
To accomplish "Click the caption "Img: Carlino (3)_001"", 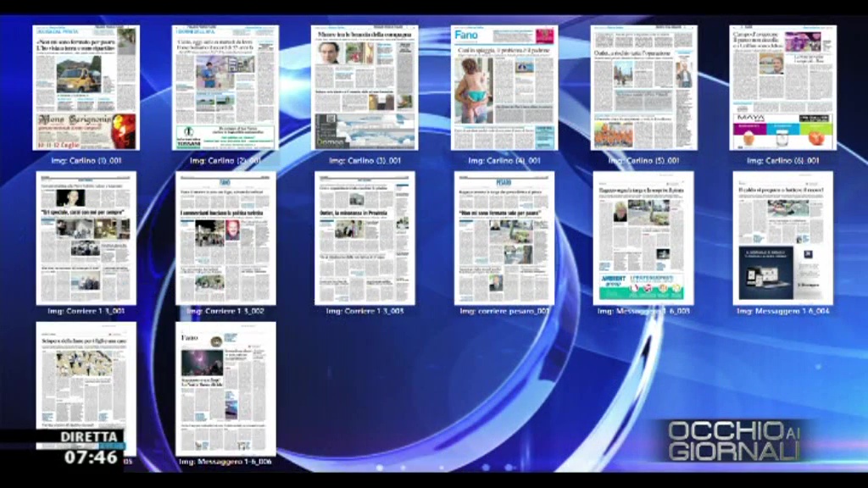I will click(364, 160).
